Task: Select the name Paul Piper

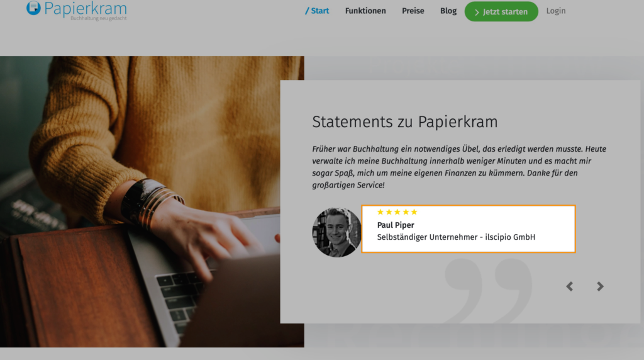Action: [396, 225]
